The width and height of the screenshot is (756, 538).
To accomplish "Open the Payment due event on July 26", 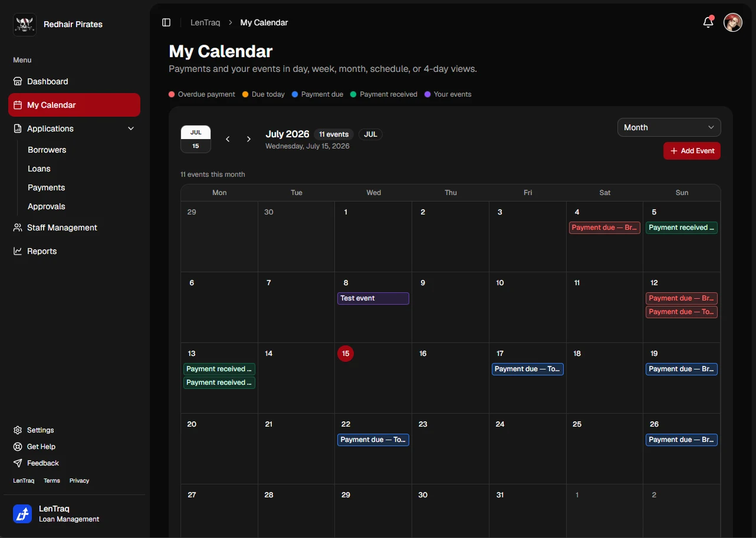I will 682,440.
